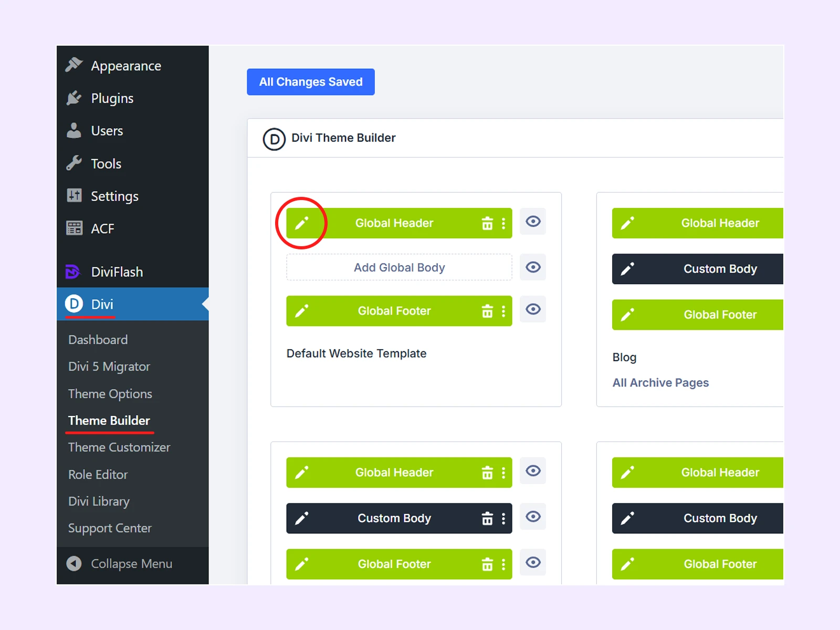Click pencil icon on Default template Global Footer
This screenshot has width=840, height=630.
(301, 311)
